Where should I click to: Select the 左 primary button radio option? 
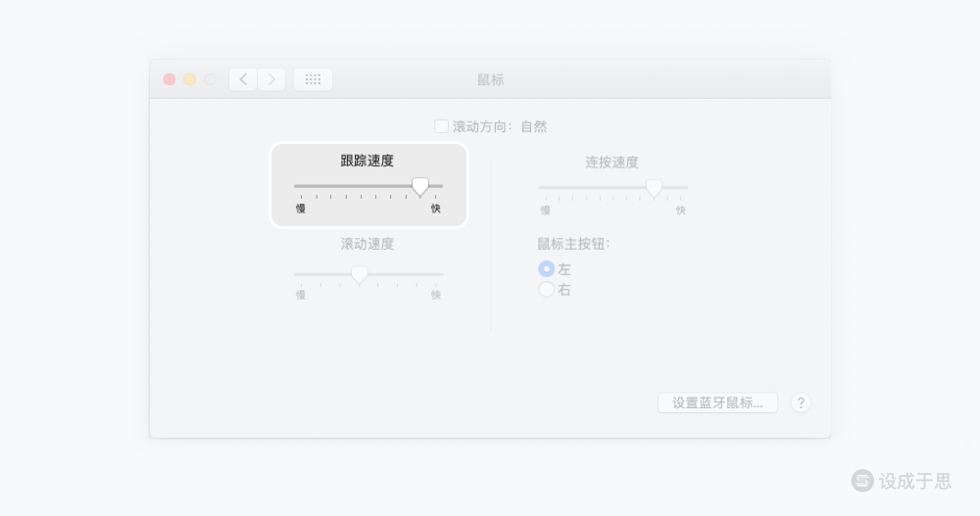546,269
